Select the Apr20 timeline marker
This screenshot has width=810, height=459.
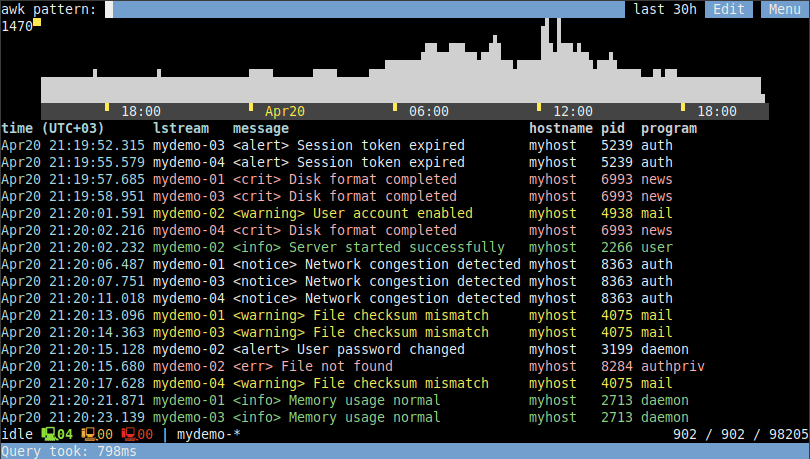(x=284, y=111)
